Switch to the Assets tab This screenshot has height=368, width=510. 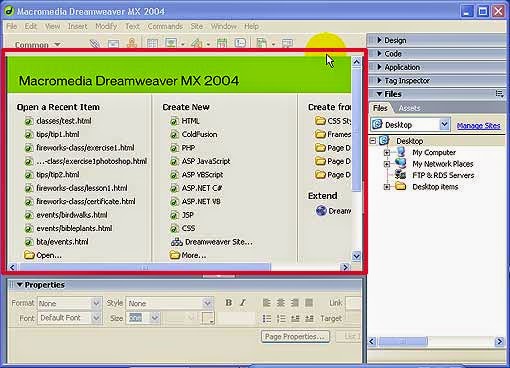pyautogui.click(x=409, y=108)
